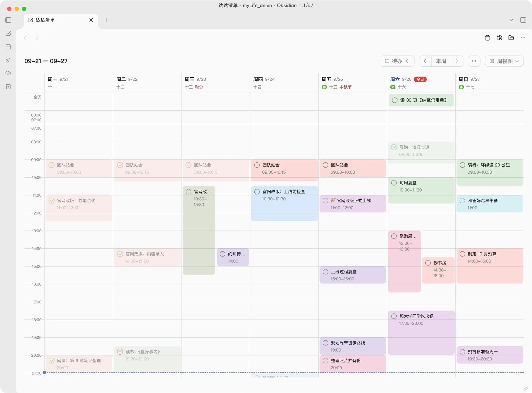Open the 官网改版正式上线 event
This screenshot has height=393, width=532.
[x=353, y=204]
